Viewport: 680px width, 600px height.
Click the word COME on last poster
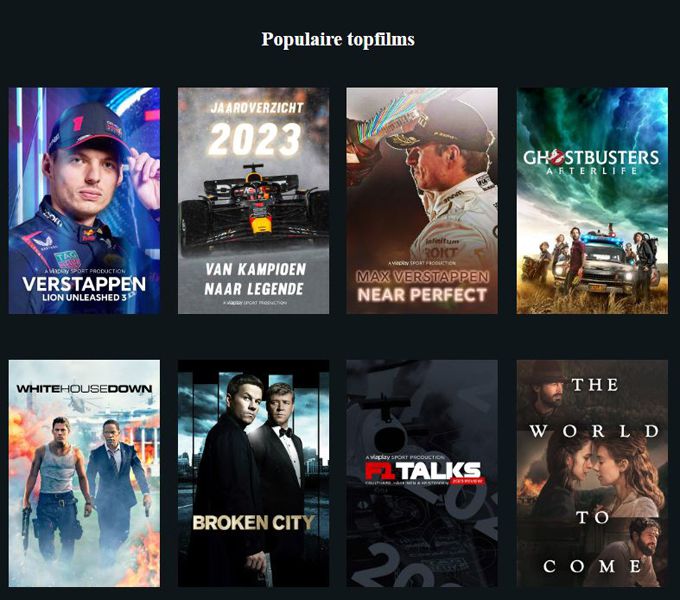[x=592, y=566]
